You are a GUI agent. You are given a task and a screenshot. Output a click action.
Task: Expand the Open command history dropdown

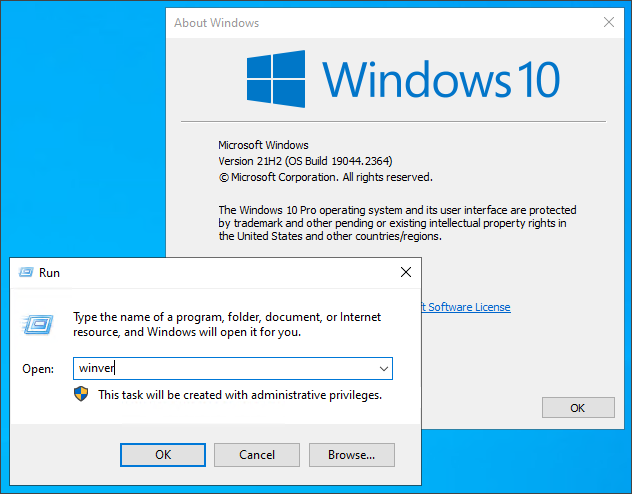point(384,368)
